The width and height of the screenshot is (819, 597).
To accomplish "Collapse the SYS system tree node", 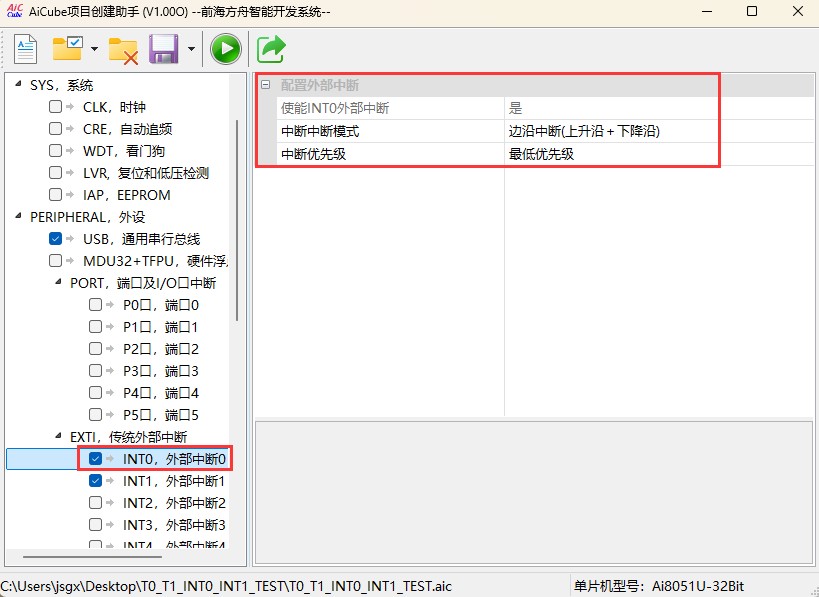I will coord(19,84).
